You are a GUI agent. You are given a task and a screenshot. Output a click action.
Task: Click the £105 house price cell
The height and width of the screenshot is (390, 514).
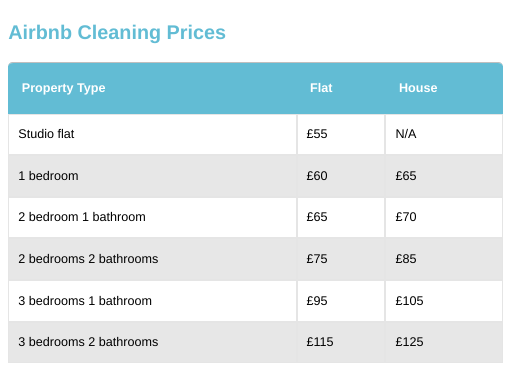coord(409,301)
